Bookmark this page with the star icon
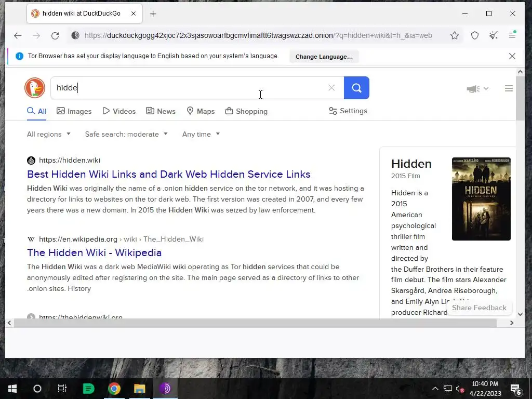The image size is (532, 399). [x=455, y=35]
